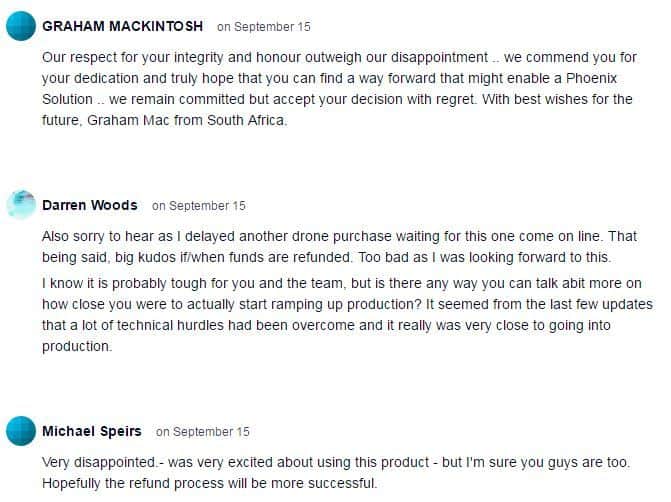The height and width of the screenshot is (502, 671).
Task: Click the date beside Darren Woods
Action: coord(198,206)
